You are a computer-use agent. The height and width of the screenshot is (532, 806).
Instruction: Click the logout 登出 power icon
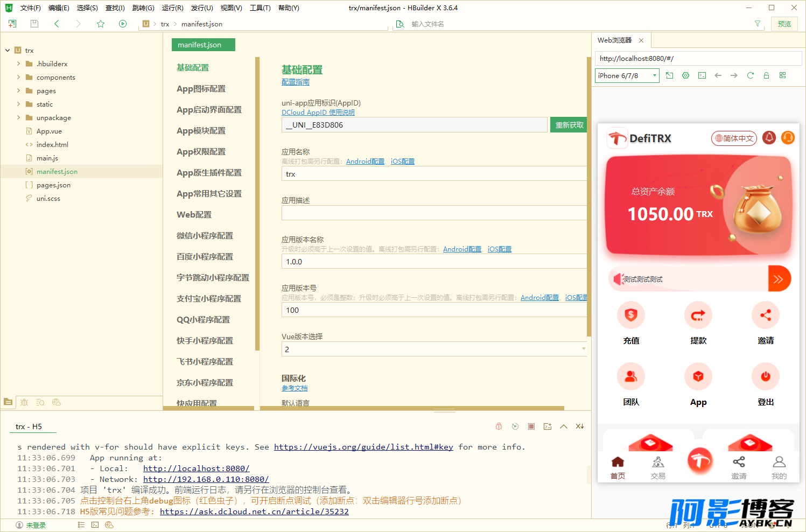(x=766, y=376)
